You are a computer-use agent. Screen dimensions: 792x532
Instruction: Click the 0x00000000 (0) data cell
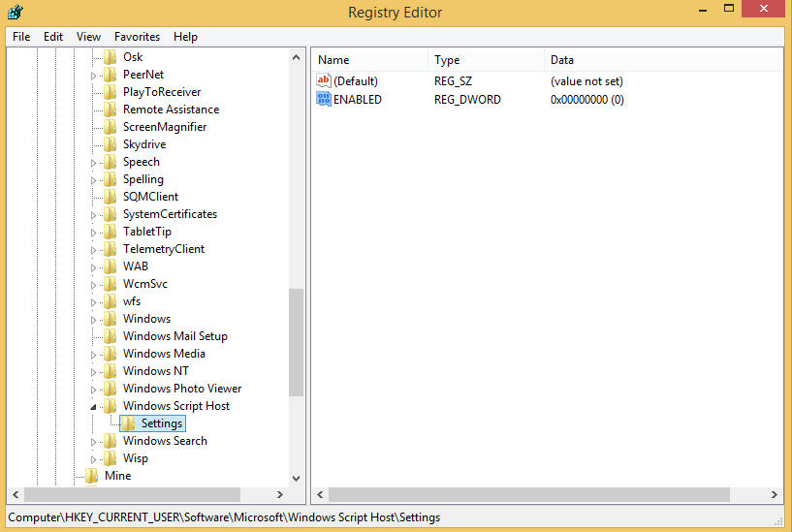(586, 100)
